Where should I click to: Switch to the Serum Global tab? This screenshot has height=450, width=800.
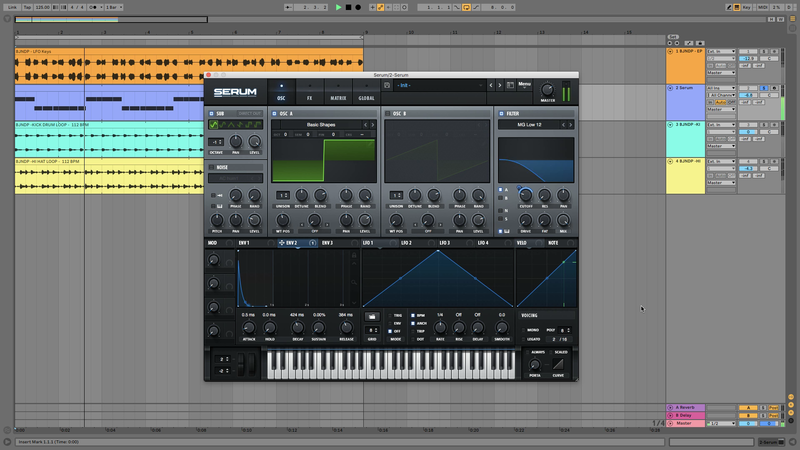[x=366, y=92]
